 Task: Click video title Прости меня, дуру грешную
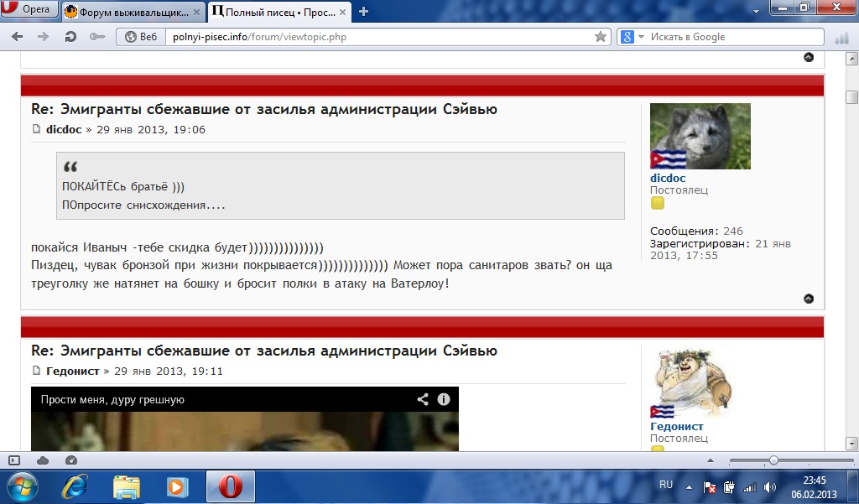point(112,399)
